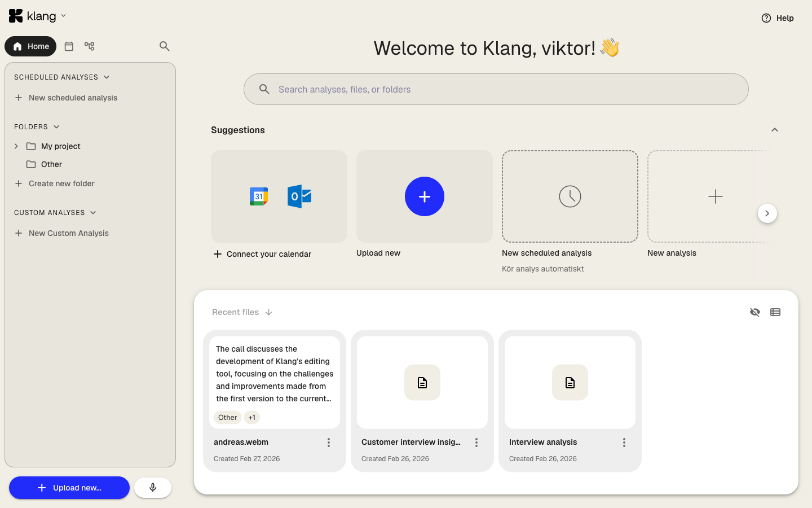Image resolution: width=812 pixels, height=508 pixels.
Task: Expand the My project folder chevron
Action: [x=16, y=146]
